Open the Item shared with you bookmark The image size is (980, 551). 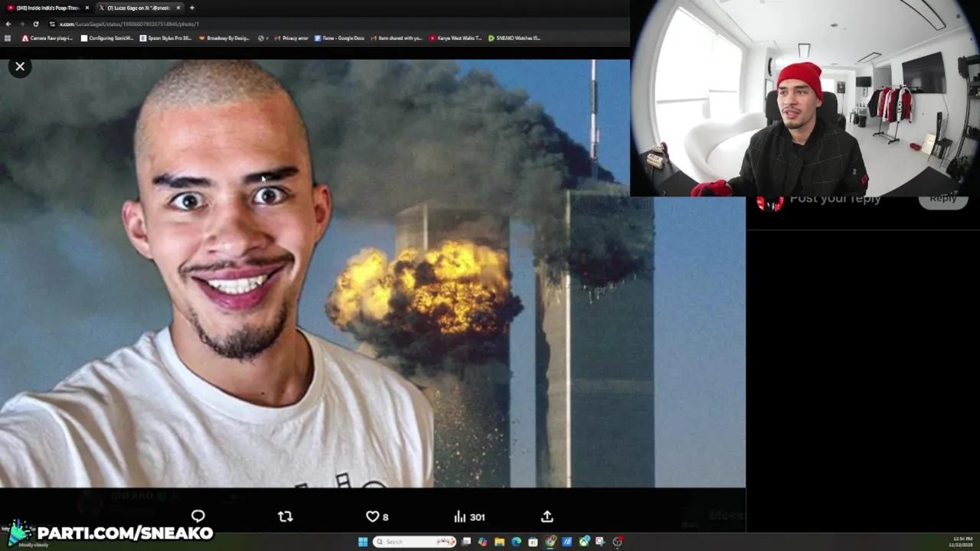pos(397,37)
